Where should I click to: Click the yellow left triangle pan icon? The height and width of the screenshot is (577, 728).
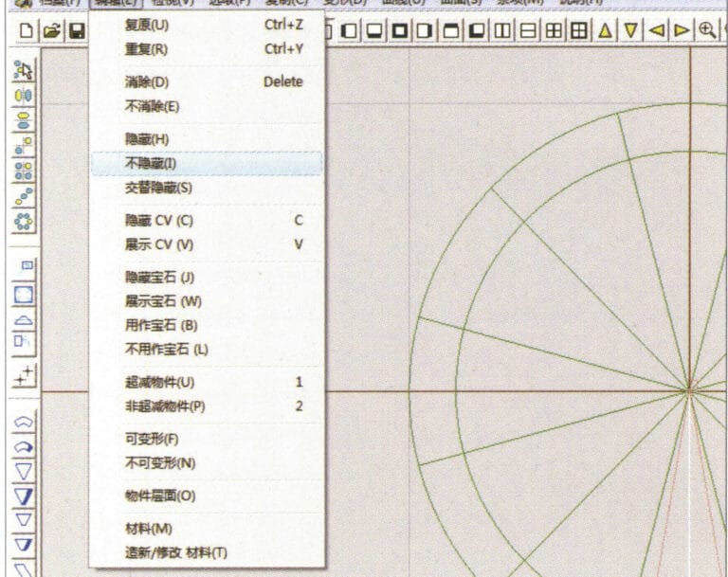point(656,30)
